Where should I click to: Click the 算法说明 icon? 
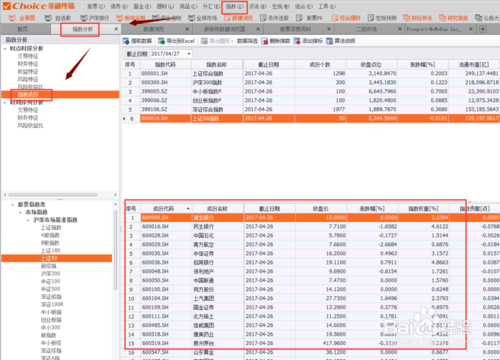(329, 41)
